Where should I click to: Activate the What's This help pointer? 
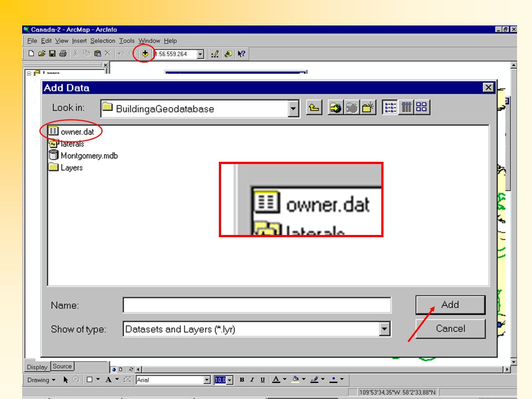pos(241,54)
